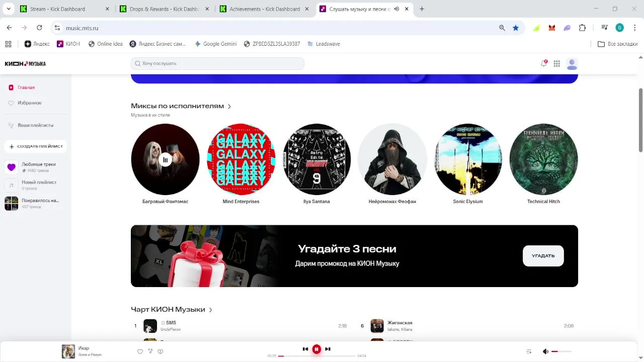This screenshot has width=644, height=362.
Task: Open the browser extensions puzzle icon
Action: [x=582, y=28]
